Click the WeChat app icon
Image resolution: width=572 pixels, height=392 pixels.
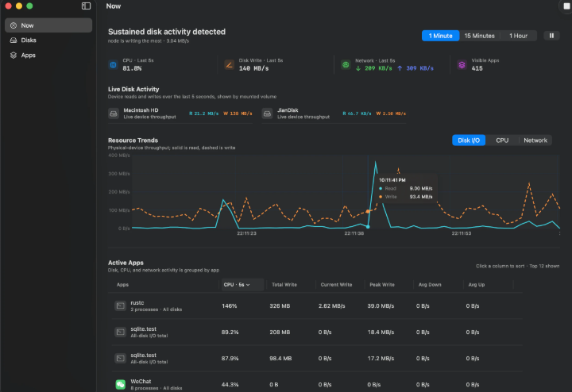coord(121,384)
